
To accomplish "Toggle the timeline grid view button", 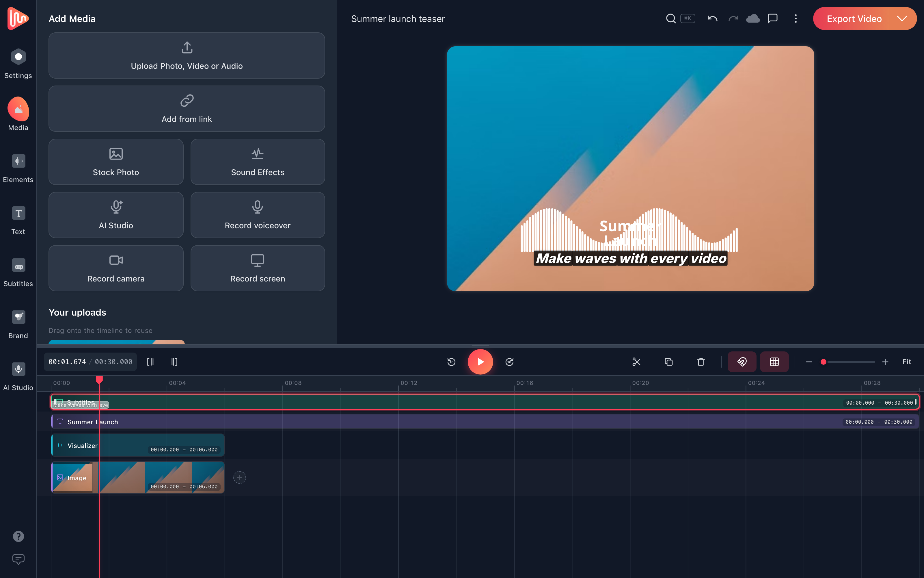I will pyautogui.click(x=774, y=362).
